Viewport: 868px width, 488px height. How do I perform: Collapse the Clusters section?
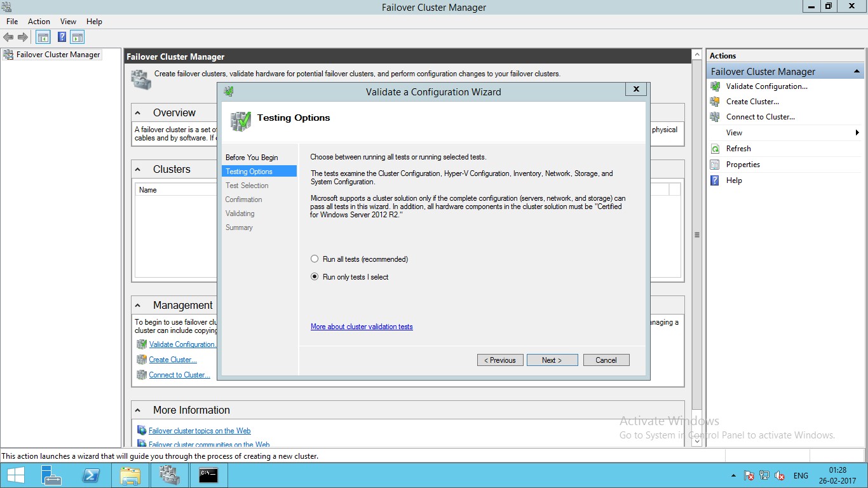click(x=138, y=170)
